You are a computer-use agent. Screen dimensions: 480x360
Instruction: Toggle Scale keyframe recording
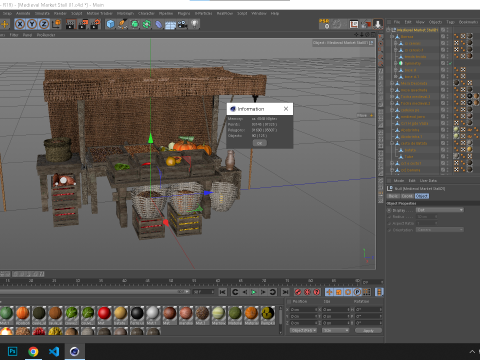click(x=339, y=292)
